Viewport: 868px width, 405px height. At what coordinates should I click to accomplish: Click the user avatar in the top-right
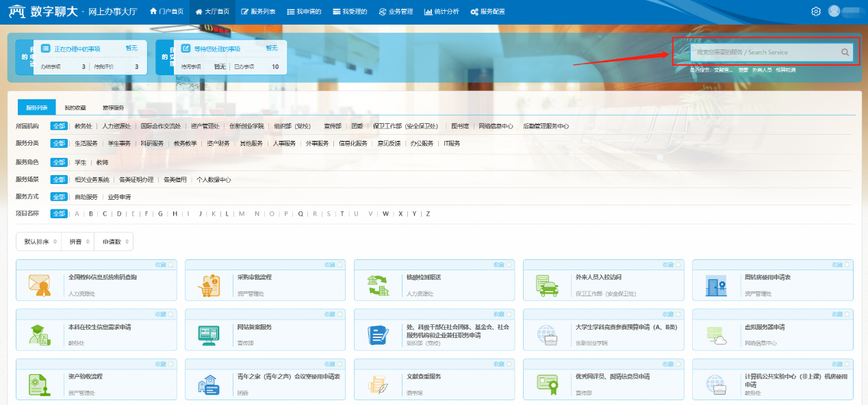834,11
